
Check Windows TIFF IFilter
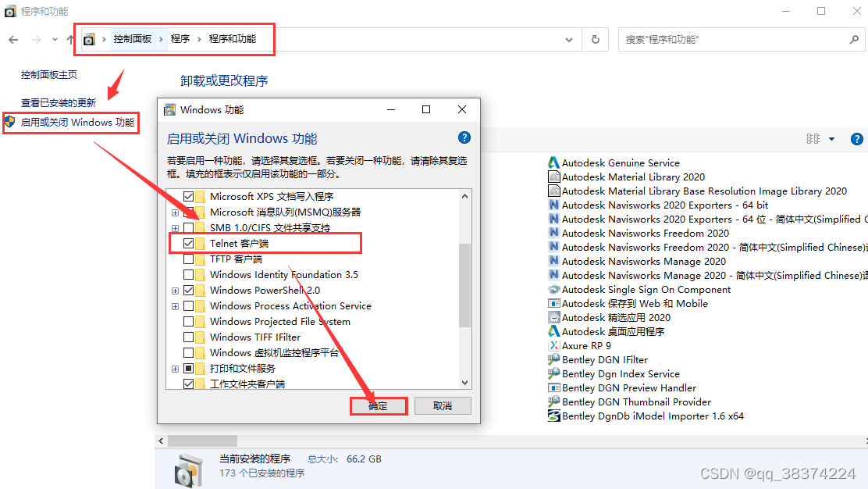pyautogui.click(x=188, y=337)
